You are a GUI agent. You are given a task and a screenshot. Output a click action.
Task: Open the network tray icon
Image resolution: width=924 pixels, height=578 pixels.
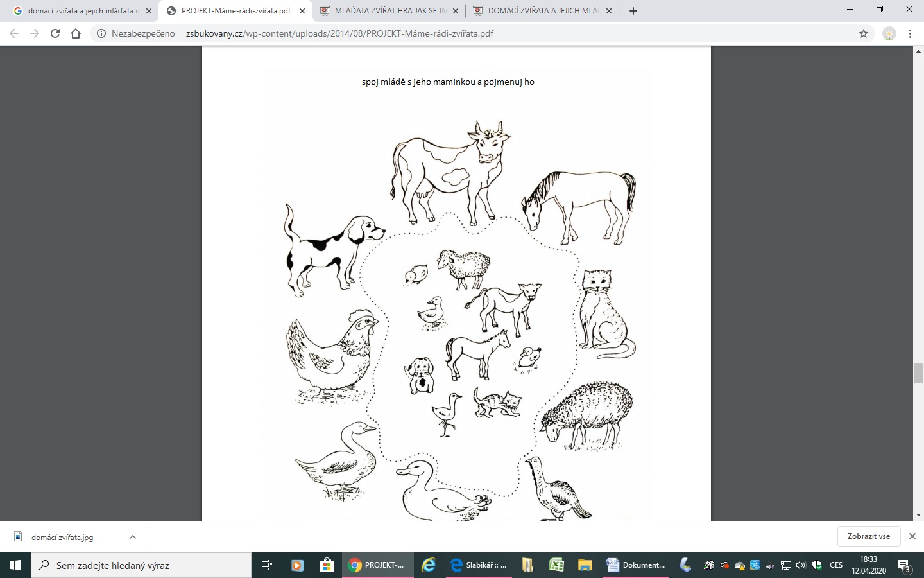pyautogui.click(x=785, y=565)
